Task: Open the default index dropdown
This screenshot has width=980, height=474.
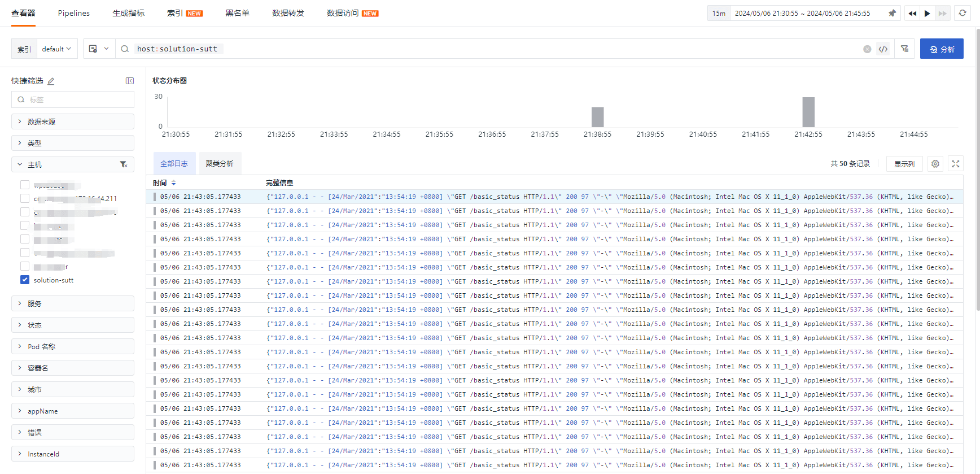Action: click(x=56, y=49)
